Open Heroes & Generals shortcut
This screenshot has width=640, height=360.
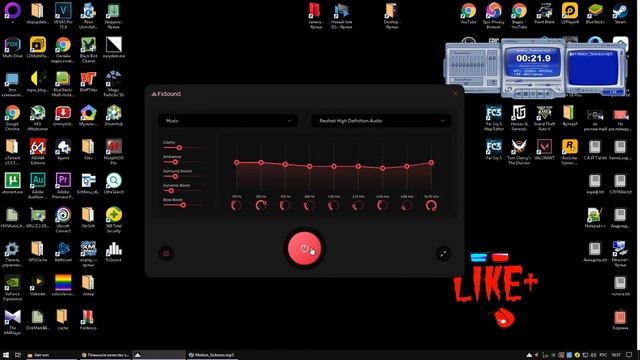click(519, 118)
